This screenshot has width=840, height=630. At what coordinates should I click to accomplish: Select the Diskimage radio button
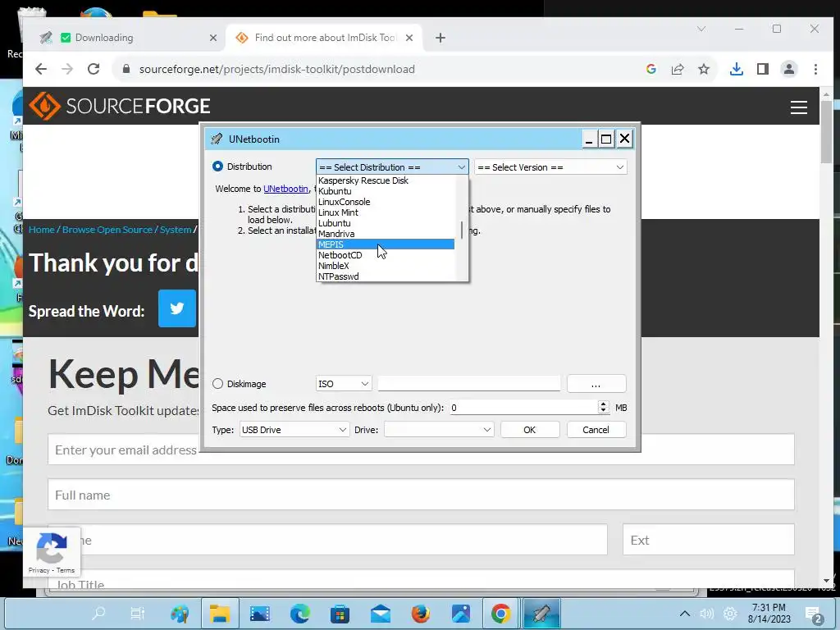(217, 384)
